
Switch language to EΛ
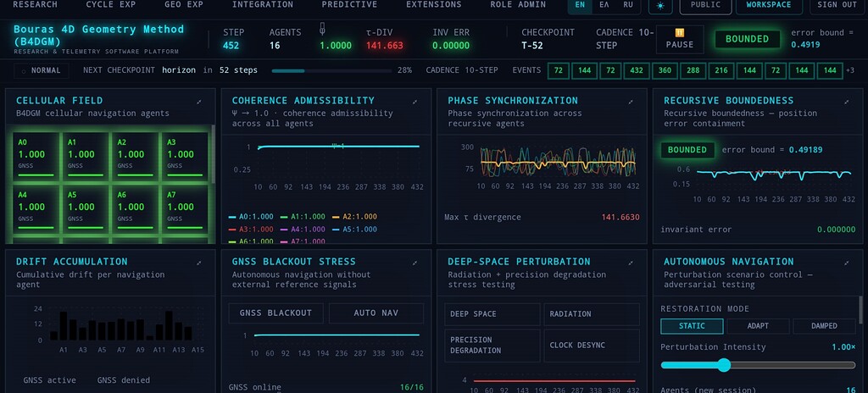click(x=604, y=5)
